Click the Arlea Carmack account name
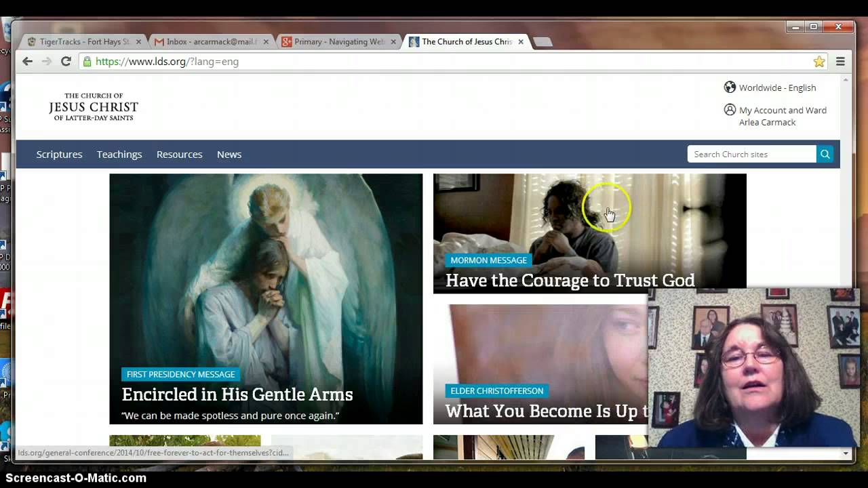The height and width of the screenshot is (488, 868). click(x=767, y=122)
